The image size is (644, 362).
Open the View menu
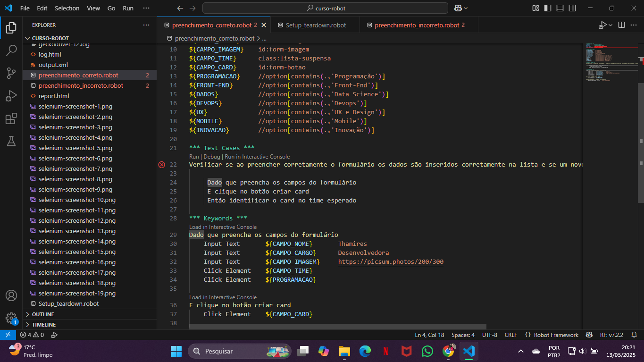point(93,8)
